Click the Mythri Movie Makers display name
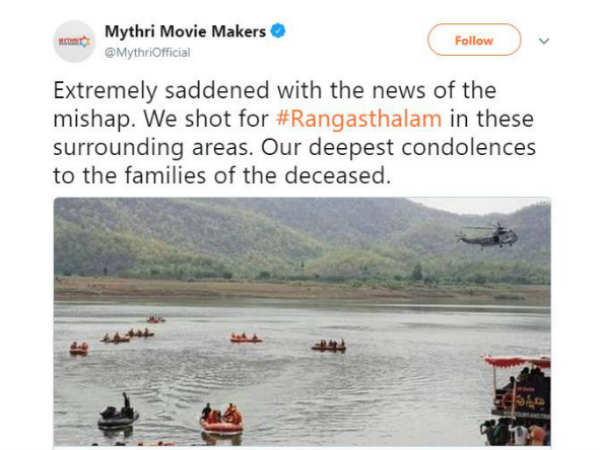Viewport: 600px width, 450px height. 185,31
